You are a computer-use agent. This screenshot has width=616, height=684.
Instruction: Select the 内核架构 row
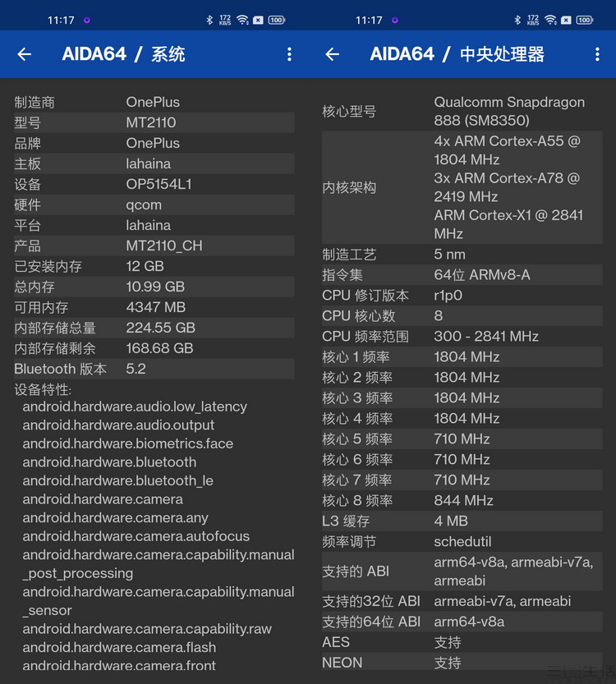click(462, 187)
